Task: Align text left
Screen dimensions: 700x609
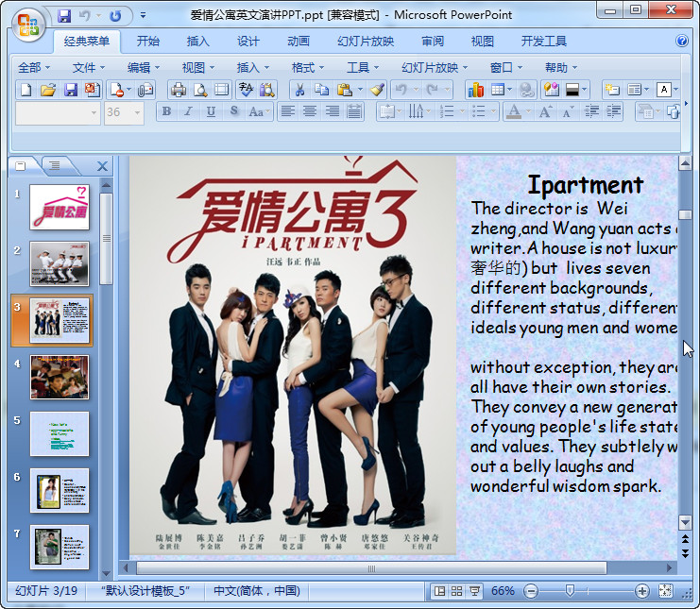Action: pos(288,111)
